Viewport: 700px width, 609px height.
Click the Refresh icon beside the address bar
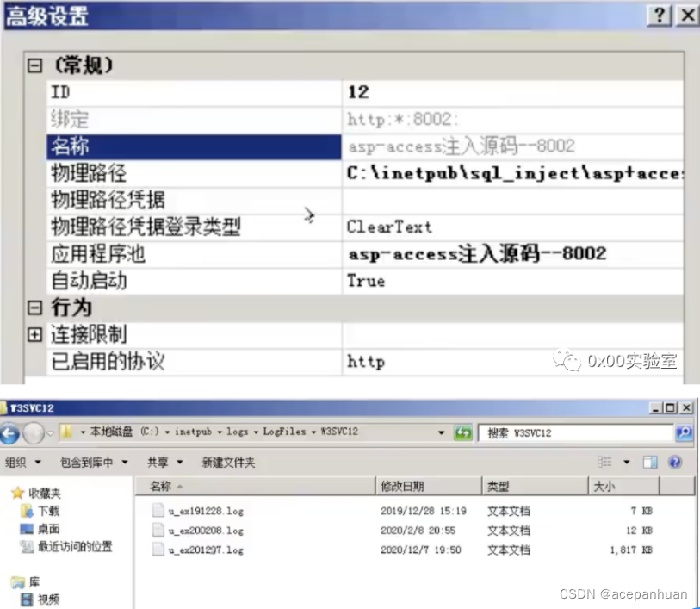(462, 432)
